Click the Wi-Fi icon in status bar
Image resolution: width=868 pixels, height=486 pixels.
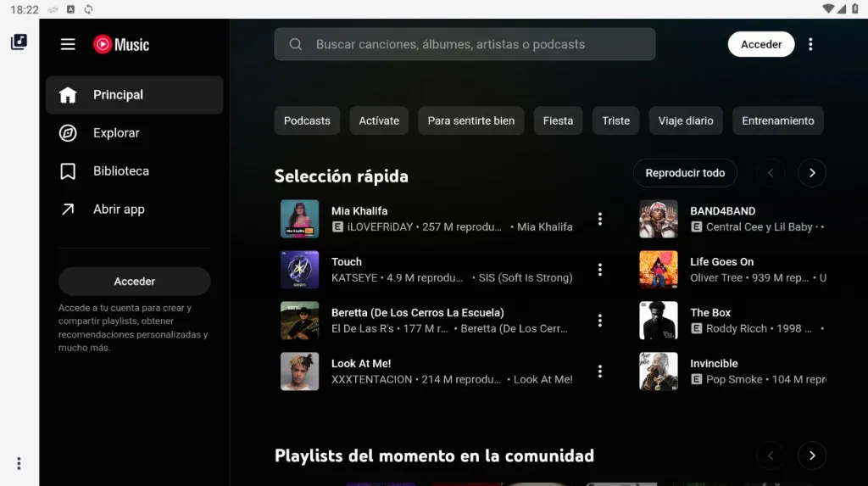click(828, 8)
